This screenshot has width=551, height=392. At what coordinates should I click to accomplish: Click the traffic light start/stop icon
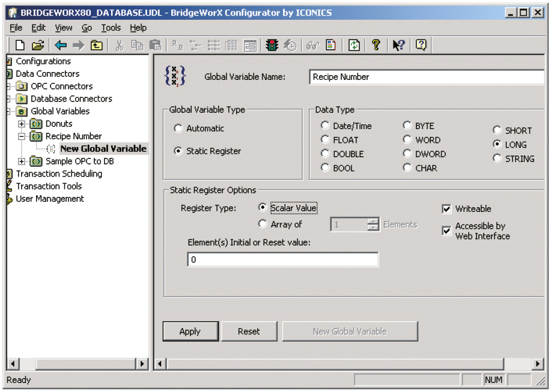(x=272, y=45)
